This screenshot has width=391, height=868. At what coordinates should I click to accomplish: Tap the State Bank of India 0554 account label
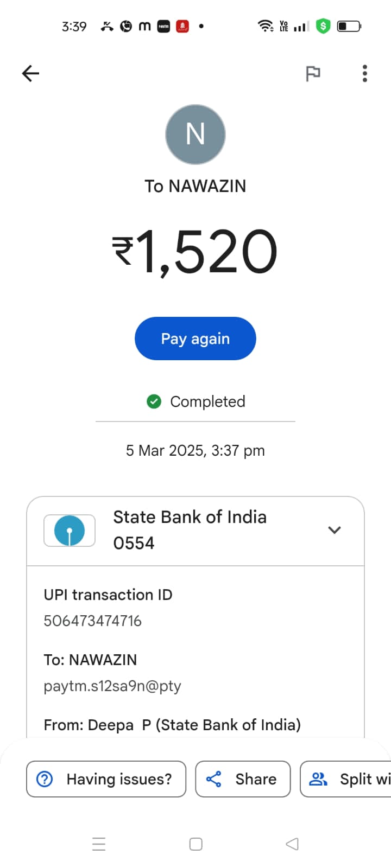pyautogui.click(x=190, y=529)
